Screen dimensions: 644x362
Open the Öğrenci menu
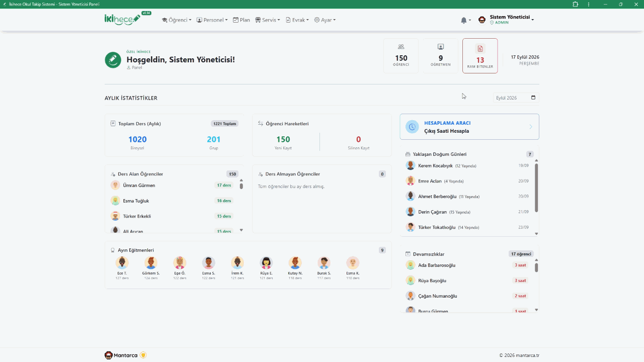tap(177, 20)
